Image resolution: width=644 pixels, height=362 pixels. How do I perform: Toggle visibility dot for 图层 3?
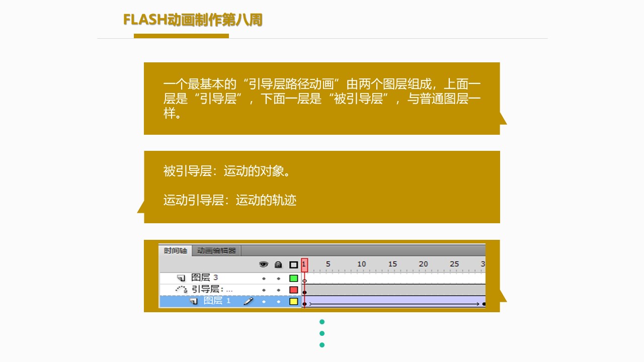coord(264,278)
